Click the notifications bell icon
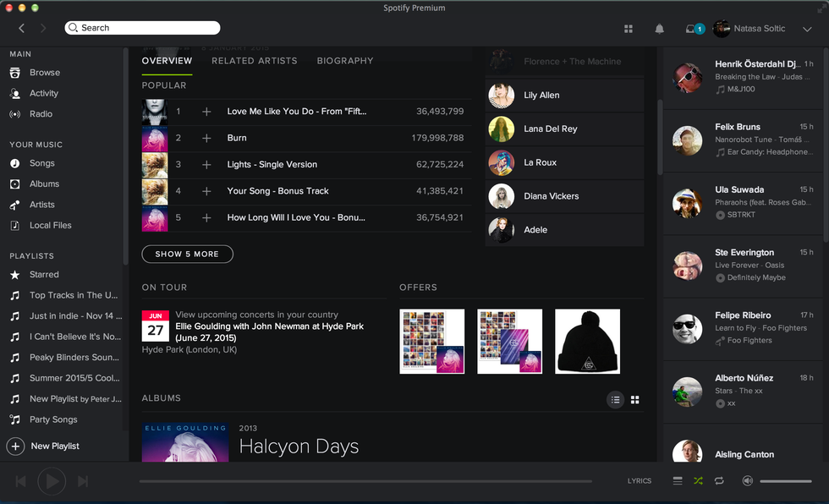 [659, 29]
